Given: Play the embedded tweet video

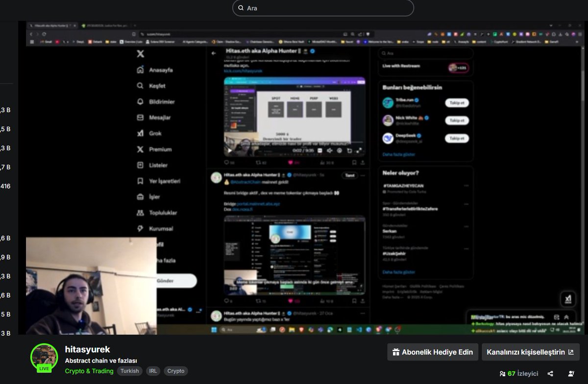Looking at the screenshot, I should coord(229,150).
